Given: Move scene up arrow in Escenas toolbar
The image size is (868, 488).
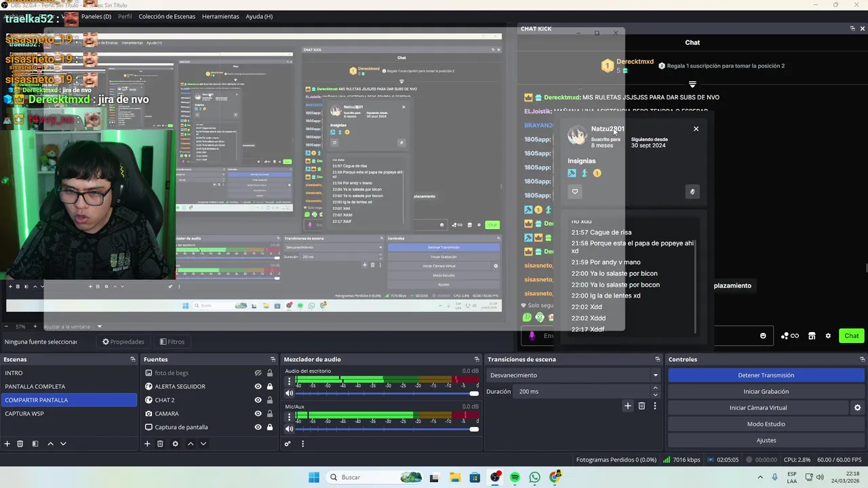Looking at the screenshot, I should click(50, 444).
